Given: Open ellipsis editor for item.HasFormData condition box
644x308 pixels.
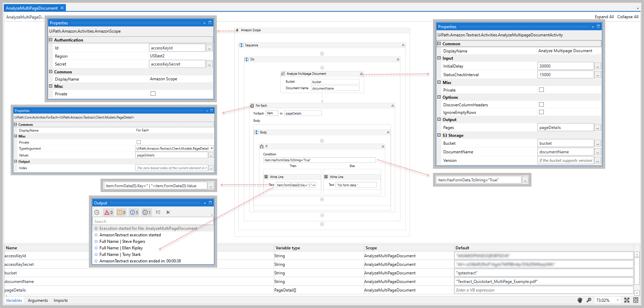Looking at the screenshot, I should tap(525, 180).
